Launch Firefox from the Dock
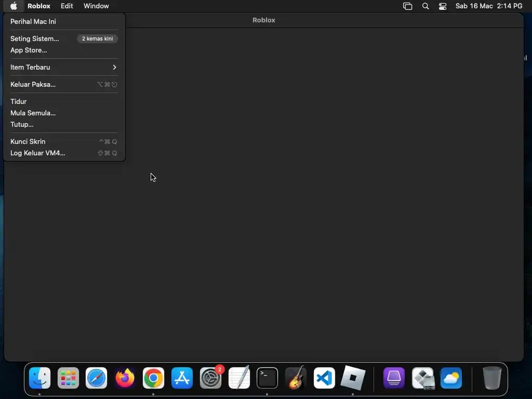532x399 pixels. coord(125,378)
